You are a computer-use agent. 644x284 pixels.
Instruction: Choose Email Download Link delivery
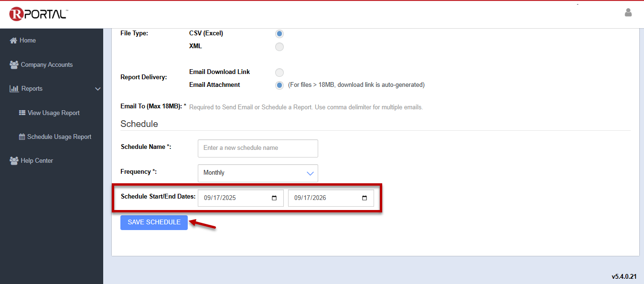coord(279,73)
